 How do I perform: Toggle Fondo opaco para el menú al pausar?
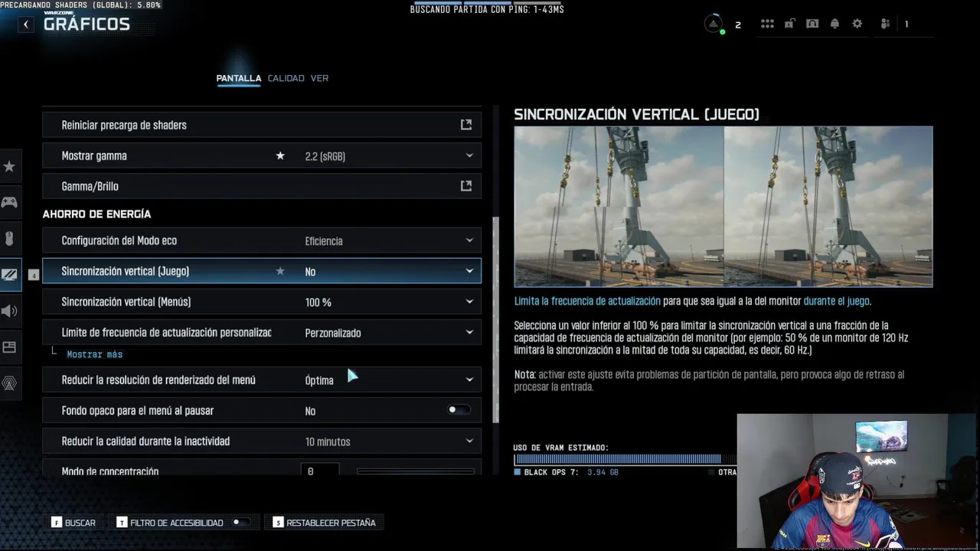point(458,410)
